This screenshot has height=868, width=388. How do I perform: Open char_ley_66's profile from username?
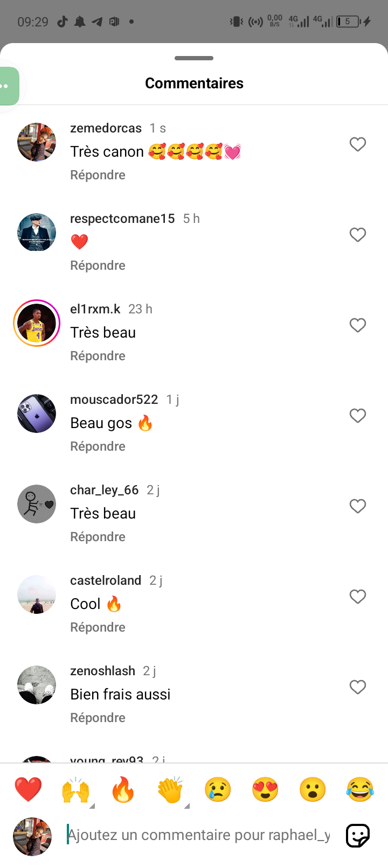coord(104,490)
